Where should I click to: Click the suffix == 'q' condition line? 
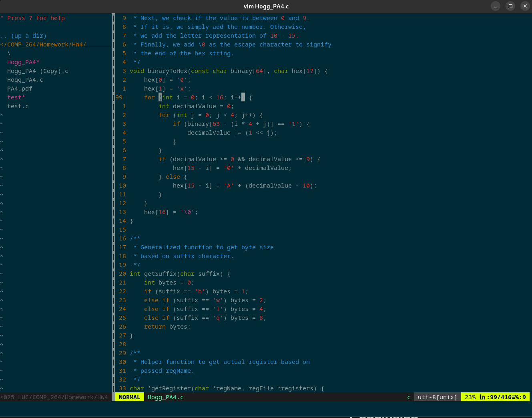click(205, 318)
